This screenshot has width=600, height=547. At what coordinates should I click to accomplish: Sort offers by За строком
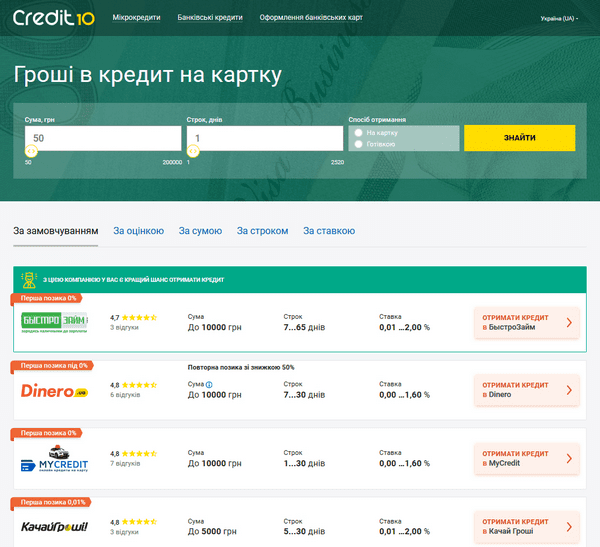pos(262,231)
